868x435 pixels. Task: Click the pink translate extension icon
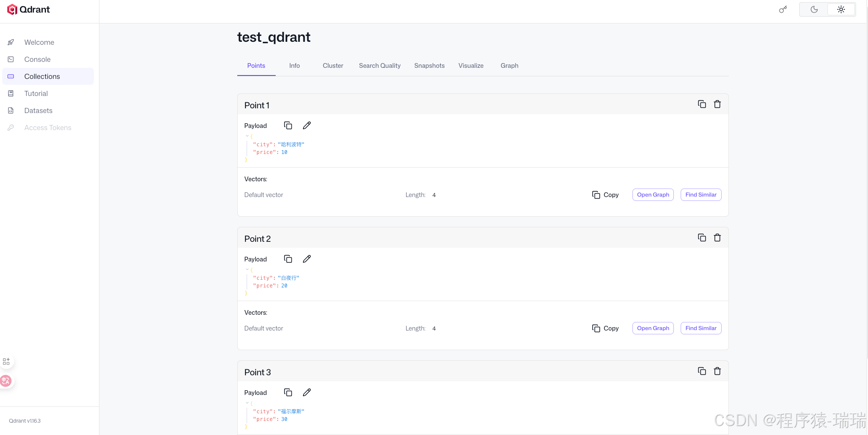pos(6,381)
